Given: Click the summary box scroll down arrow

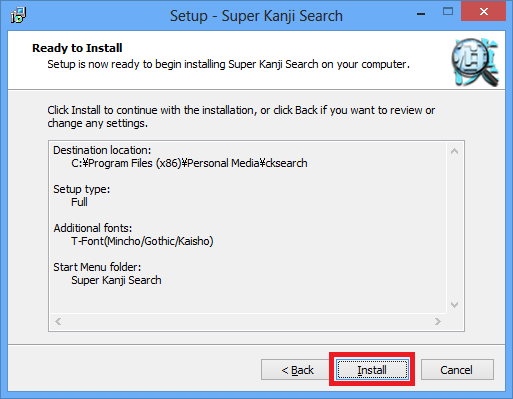Looking at the screenshot, I should click(454, 305).
